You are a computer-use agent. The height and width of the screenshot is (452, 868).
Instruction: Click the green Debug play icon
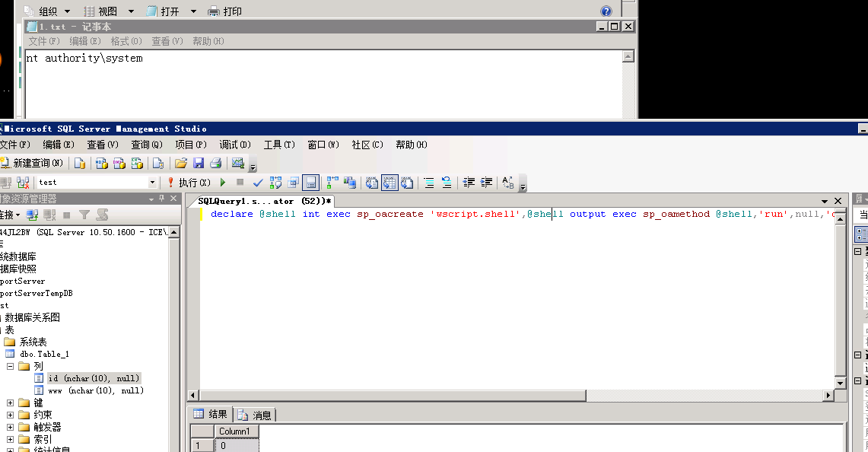(223, 182)
